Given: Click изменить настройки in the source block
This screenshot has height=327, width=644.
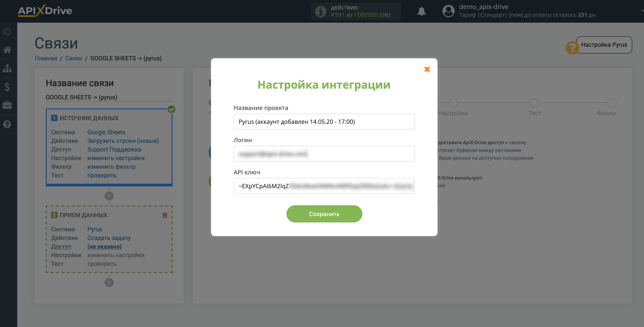Looking at the screenshot, I should pos(116,158).
